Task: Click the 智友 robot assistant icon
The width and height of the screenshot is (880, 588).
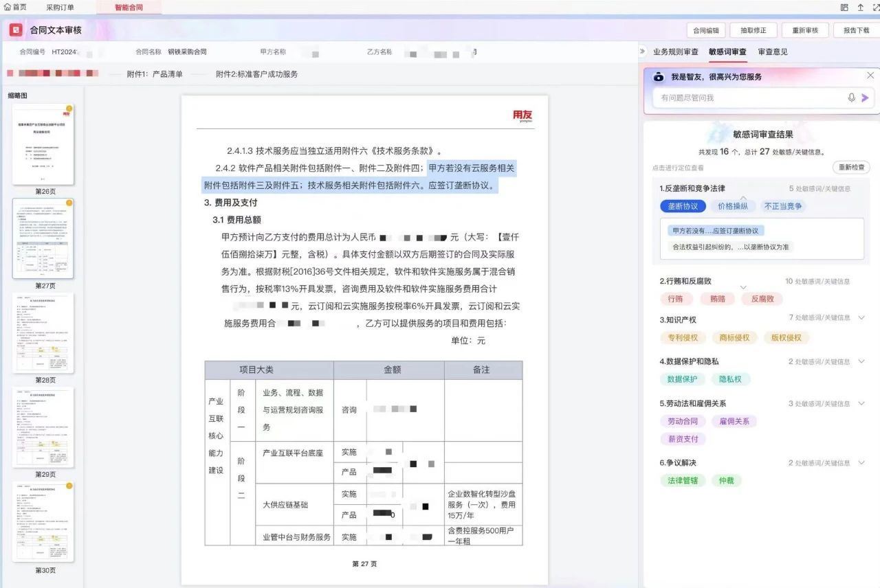Action: coord(658,77)
